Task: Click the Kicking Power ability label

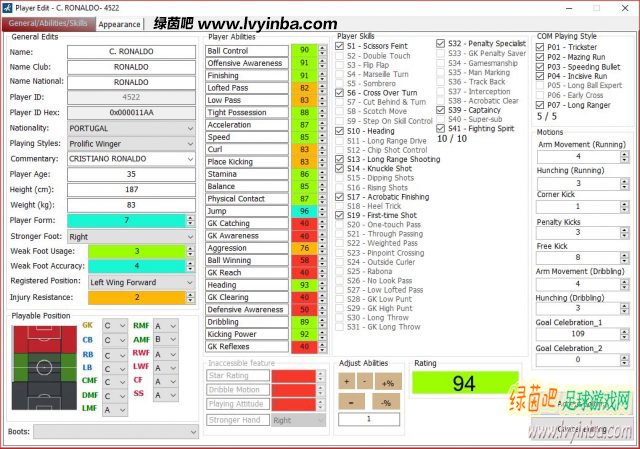Action: coord(247,334)
